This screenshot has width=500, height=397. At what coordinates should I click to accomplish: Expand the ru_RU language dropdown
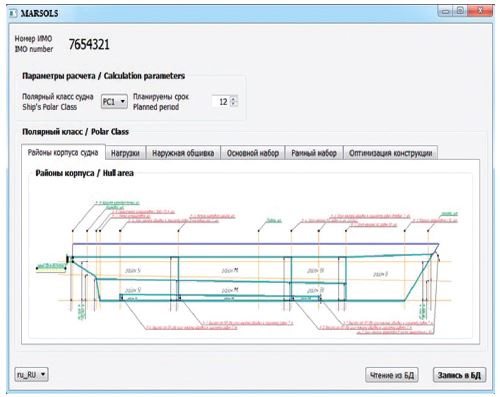pyautogui.click(x=32, y=374)
